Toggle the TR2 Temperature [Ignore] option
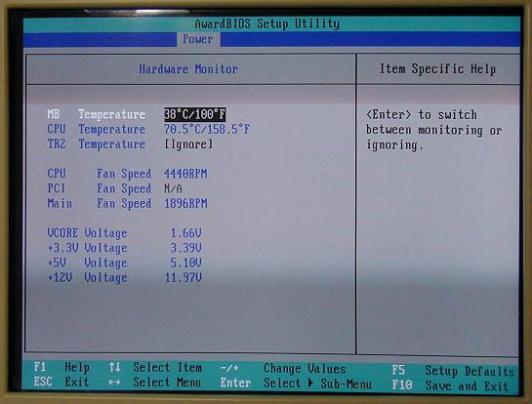 (x=189, y=144)
